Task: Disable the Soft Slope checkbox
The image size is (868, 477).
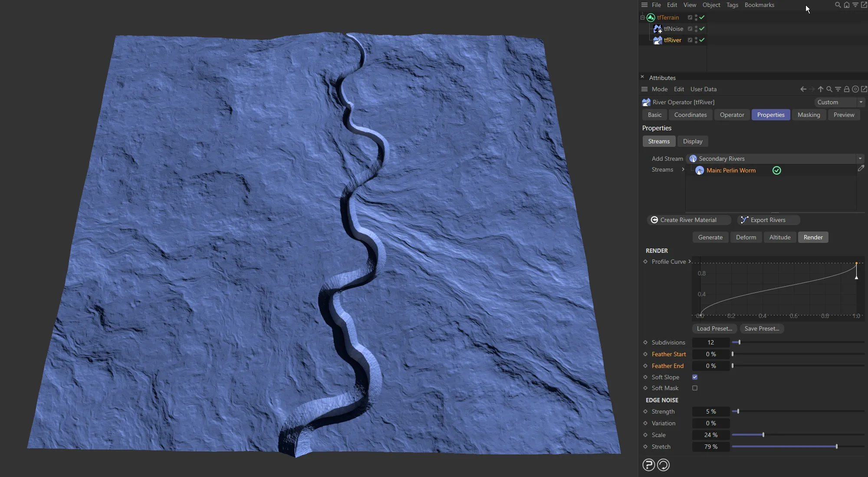Action: coord(694,377)
